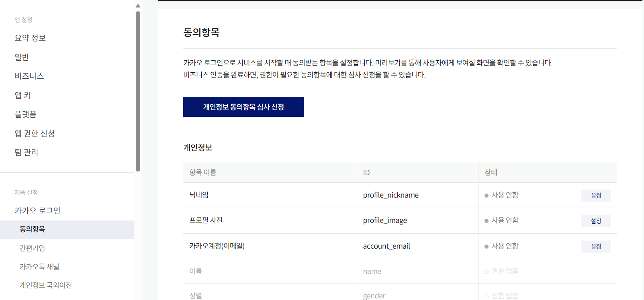Click the 항목 이름 column header
644x300 pixels.
pyautogui.click(x=203, y=172)
